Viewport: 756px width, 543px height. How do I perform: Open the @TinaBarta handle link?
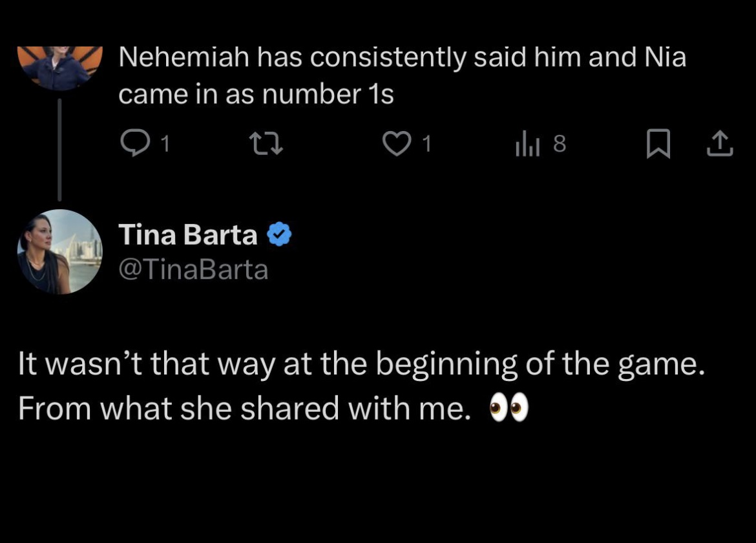tap(193, 269)
